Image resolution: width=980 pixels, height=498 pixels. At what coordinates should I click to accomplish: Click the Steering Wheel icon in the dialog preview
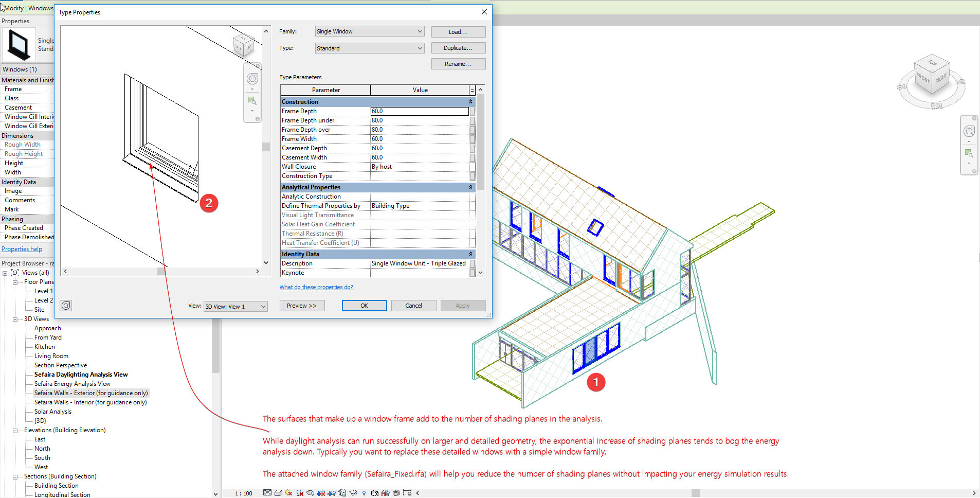click(252, 79)
